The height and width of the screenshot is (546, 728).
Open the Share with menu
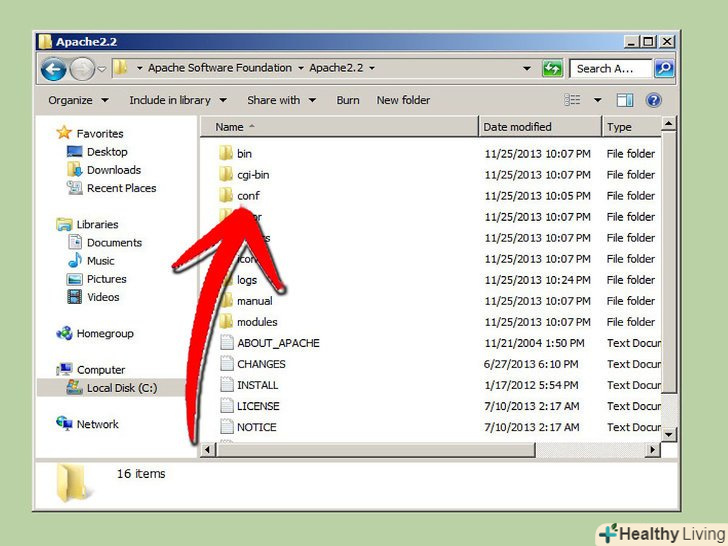click(x=281, y=100)
